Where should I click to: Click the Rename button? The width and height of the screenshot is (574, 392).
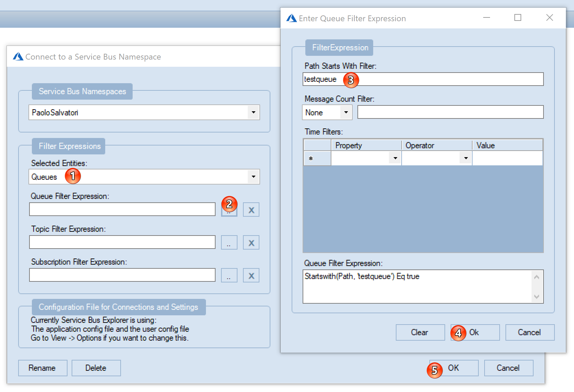[42, 368]
